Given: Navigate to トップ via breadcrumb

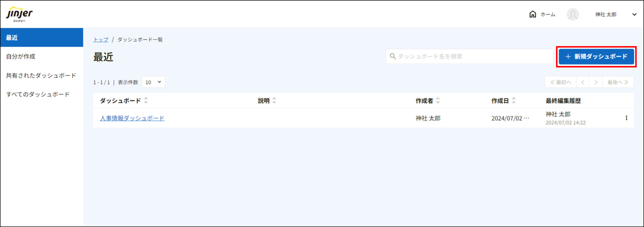Looking at the screenshot, I should click(x=101, y=39).
